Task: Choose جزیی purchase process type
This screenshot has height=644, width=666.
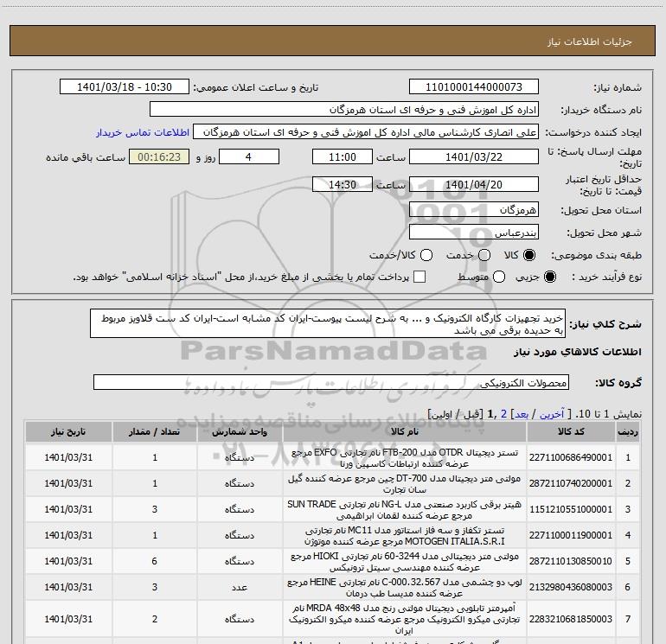Action: coord(549,277)
